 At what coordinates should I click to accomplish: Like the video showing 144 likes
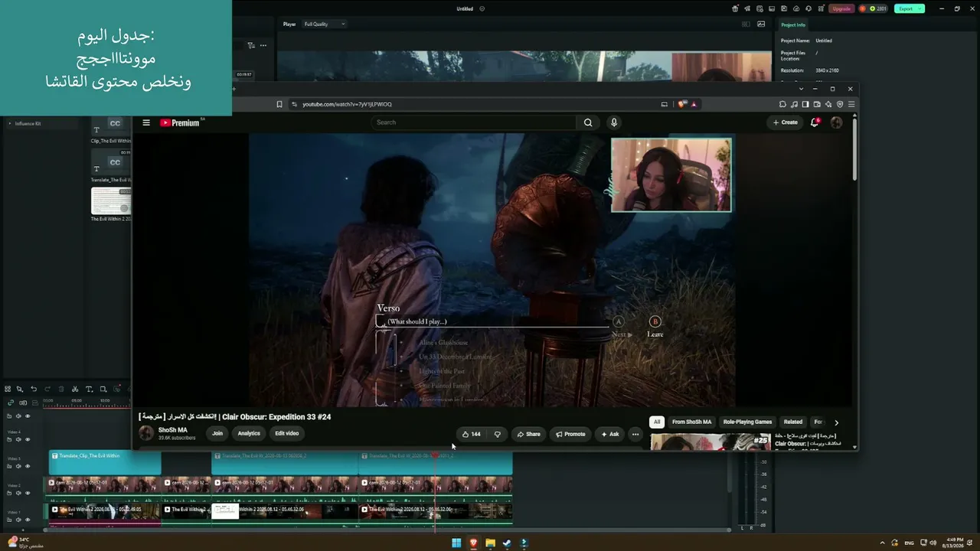[472, 434]
